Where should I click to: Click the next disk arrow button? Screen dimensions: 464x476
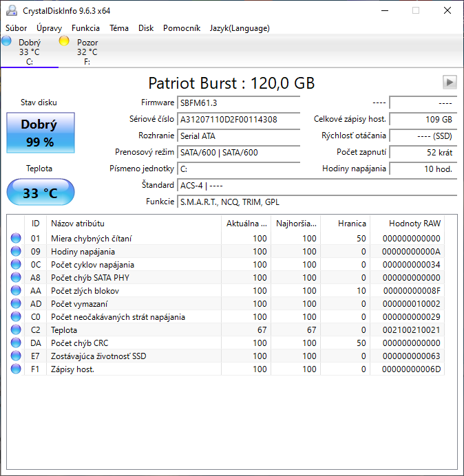(450, 83)
